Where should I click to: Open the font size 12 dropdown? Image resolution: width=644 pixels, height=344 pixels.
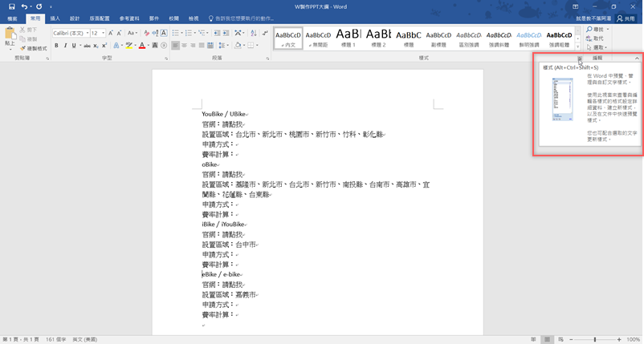[103, 33]
